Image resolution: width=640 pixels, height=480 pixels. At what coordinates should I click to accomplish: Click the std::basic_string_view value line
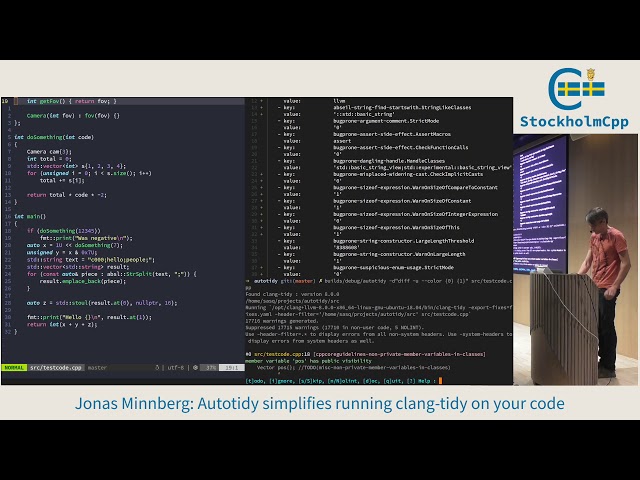[422, 167]
